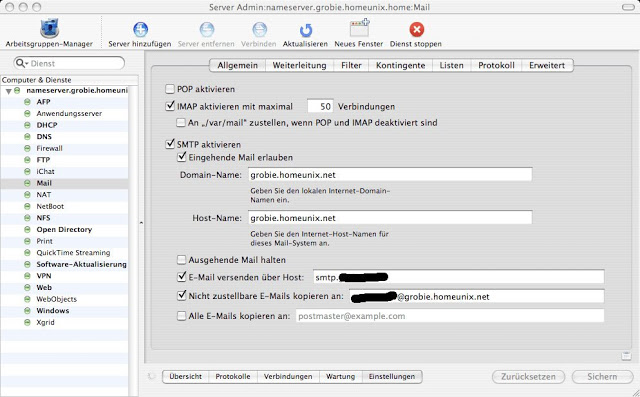The image size is (640, 397).
Task: Check the /var/mail zustellen option
Action: point(181,122)
